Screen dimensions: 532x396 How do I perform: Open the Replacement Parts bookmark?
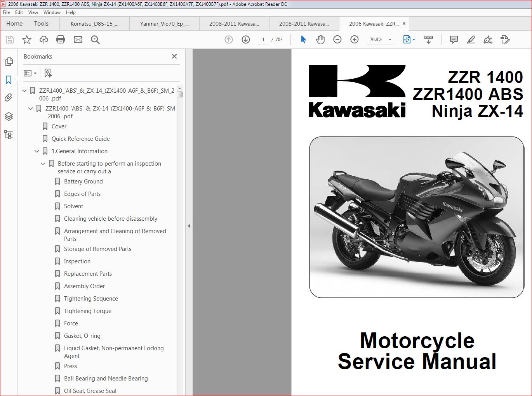click(x=88, y=274)
